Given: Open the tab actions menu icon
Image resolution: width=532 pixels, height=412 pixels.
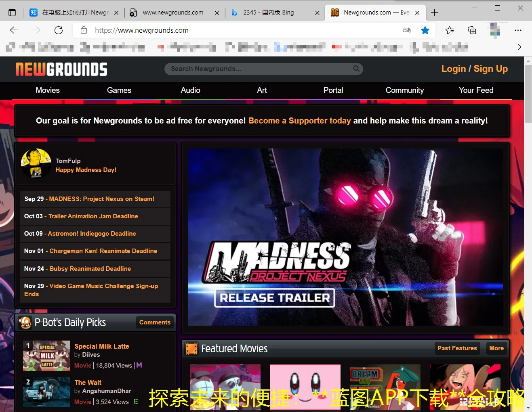Looking at the screenshot, I should click(12, 13).
